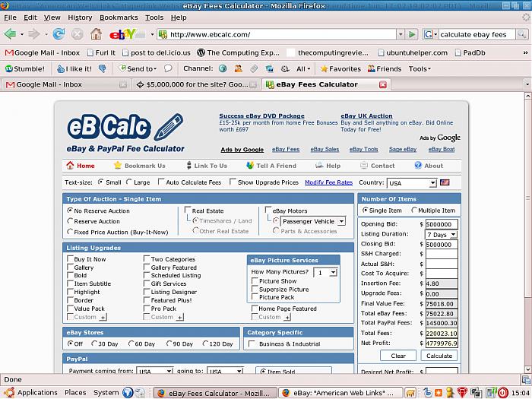Click the About info icon
Image resolution: width=532 pixels, height=399 pixels.
pos(418,165)
